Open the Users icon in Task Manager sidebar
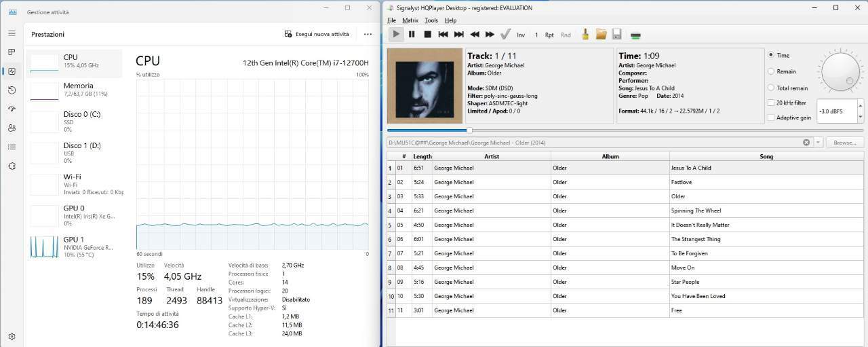The width and height of the screenshot is (868, 347). point(12,128)
